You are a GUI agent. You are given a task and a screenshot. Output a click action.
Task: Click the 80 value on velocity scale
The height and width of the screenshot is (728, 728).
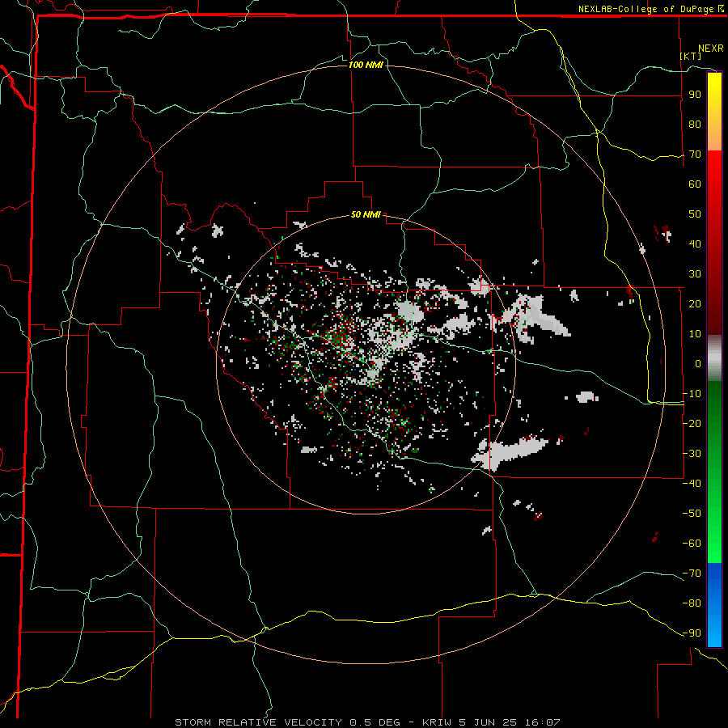coord(695,124)
